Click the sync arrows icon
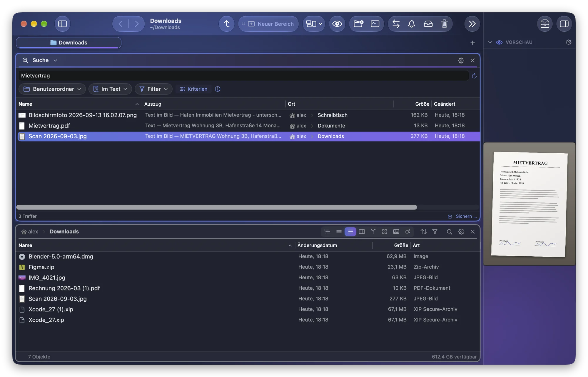 pyautogui.click(x=396, y=24)
